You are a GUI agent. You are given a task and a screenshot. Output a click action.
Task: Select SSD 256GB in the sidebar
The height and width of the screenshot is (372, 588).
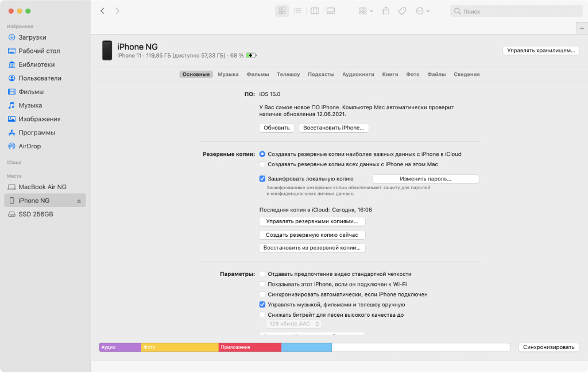(x=36, y=214)
